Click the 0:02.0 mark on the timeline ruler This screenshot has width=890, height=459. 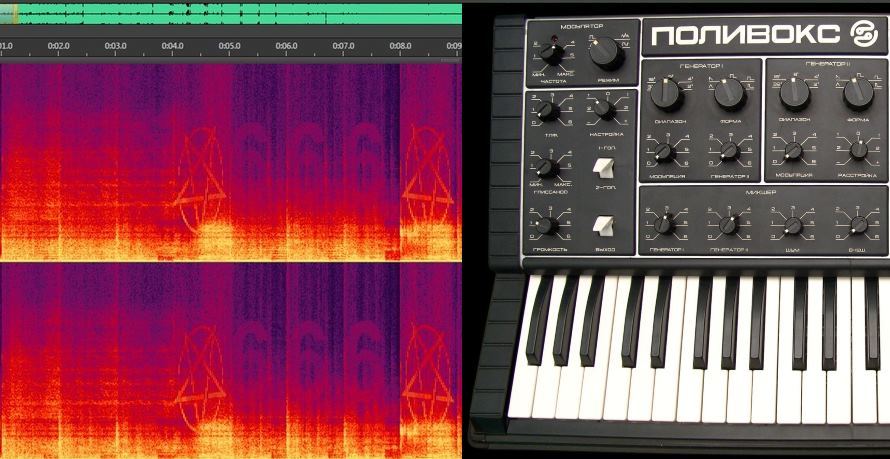pos(59,46)
